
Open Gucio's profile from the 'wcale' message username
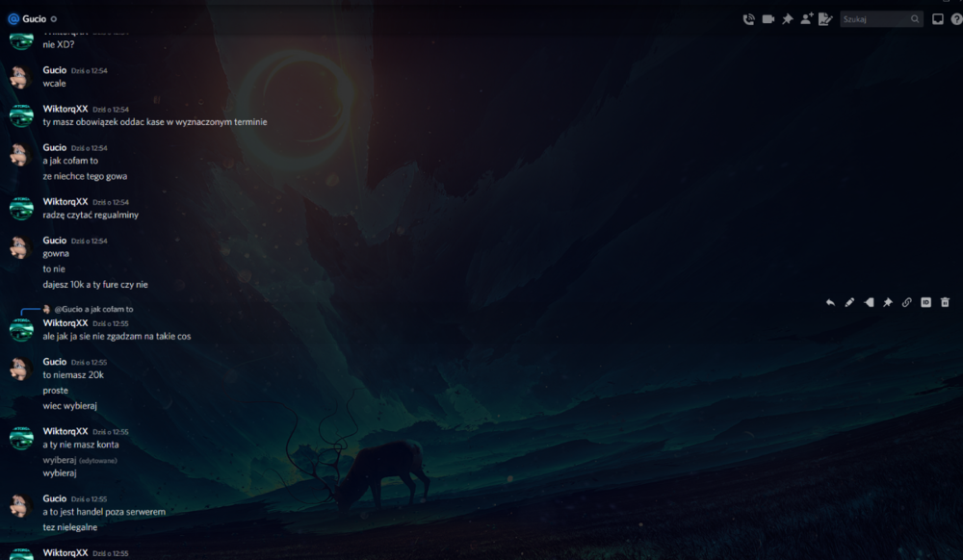[x=55, y=70]
